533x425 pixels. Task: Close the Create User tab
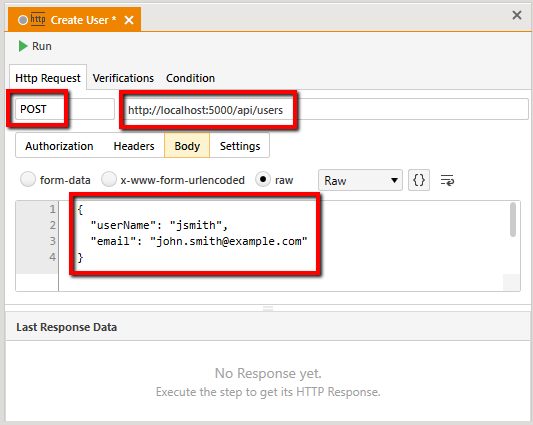[x=129, y=20]
